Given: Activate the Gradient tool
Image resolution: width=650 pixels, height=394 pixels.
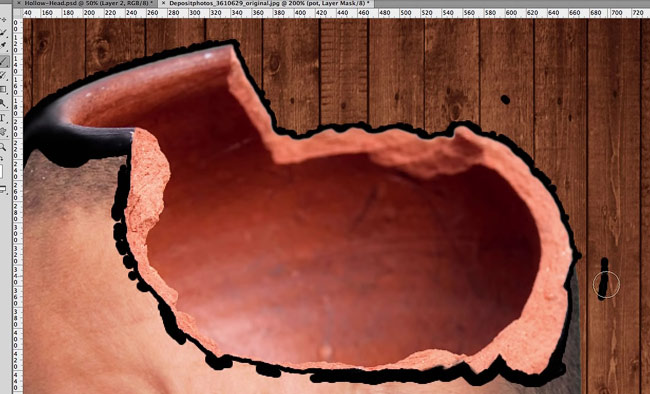Looking at the screenshot, I should point(3,89).
